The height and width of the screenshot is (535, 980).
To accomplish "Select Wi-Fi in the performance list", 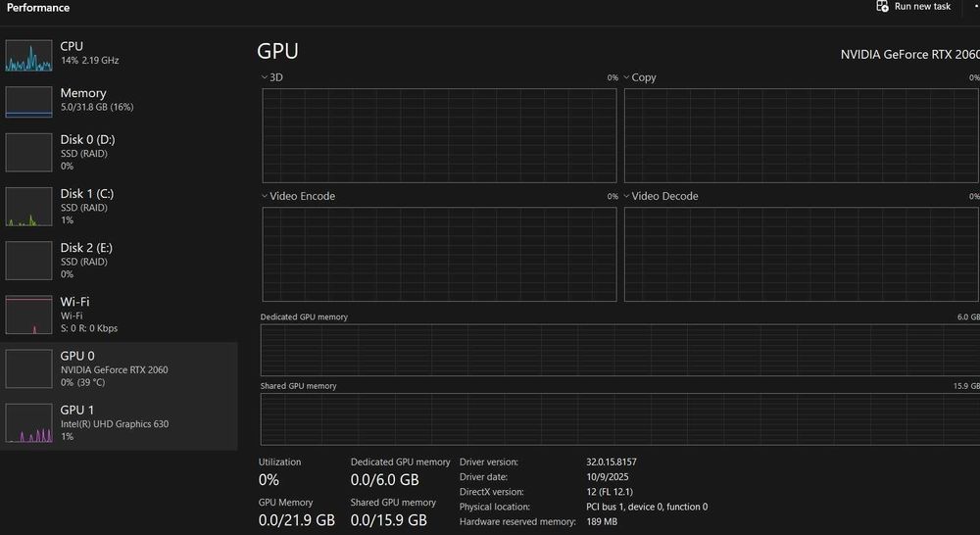I will tap(119, 315).
